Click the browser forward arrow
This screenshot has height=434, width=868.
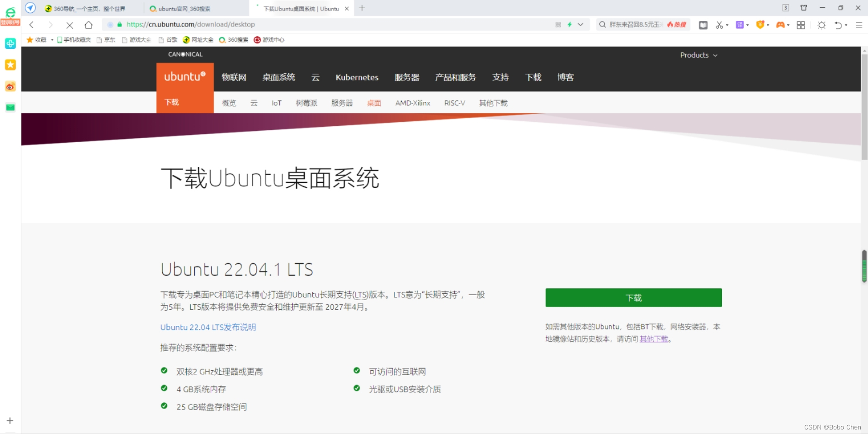pyautogui.click(x=51, y=25)
